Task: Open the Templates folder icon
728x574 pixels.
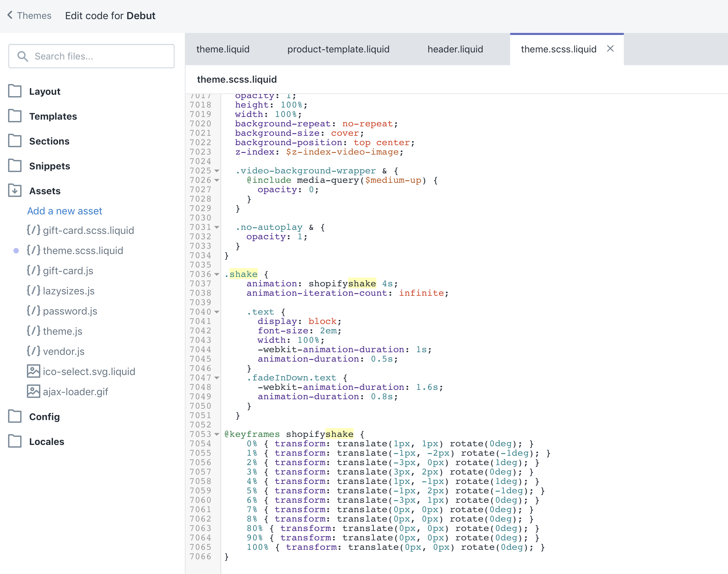Action: (15, 116)
